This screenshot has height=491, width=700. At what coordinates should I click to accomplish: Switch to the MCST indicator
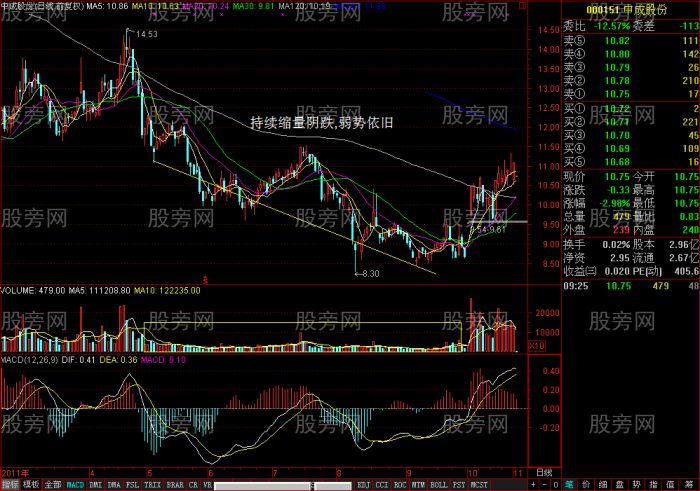[x=479, y=485]
